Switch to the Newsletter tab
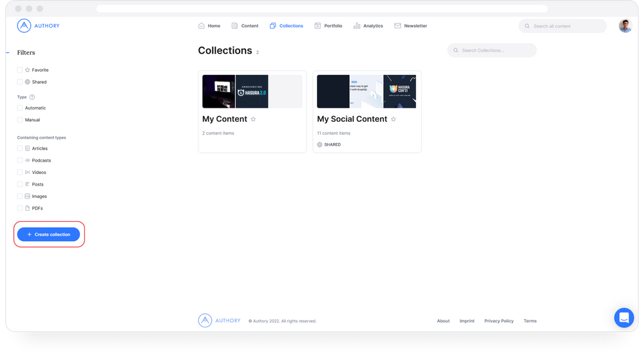Screen dimensions: 644x359 [x=410, y=26]
